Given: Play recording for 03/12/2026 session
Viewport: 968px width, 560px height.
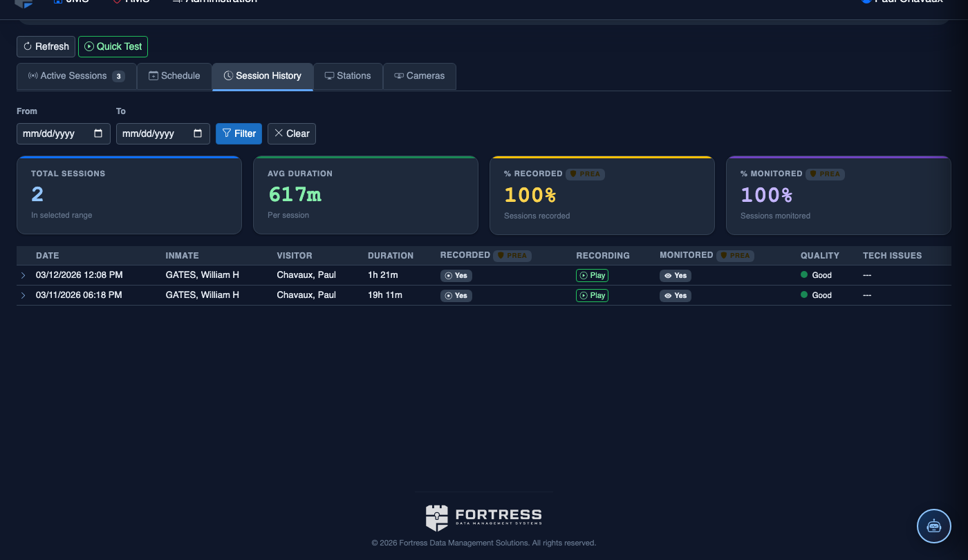Looking at the screenshot, I should [592, 275].
